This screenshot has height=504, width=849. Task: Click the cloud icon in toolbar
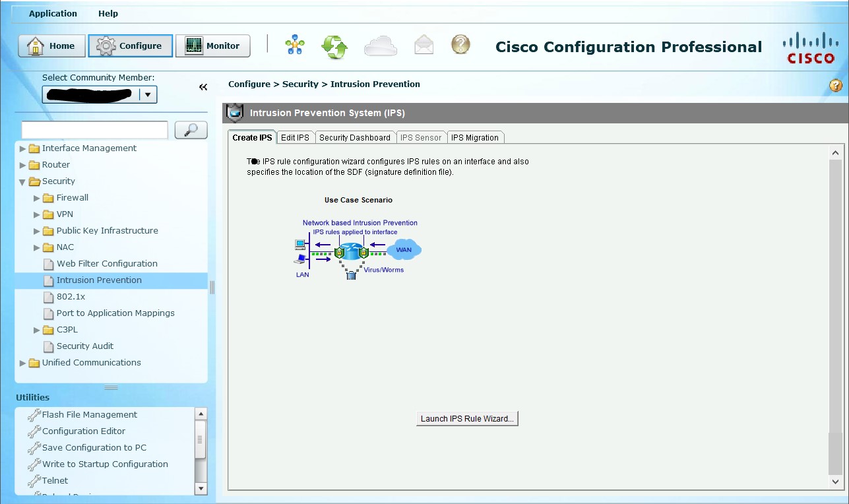click(x=381, y=46)
